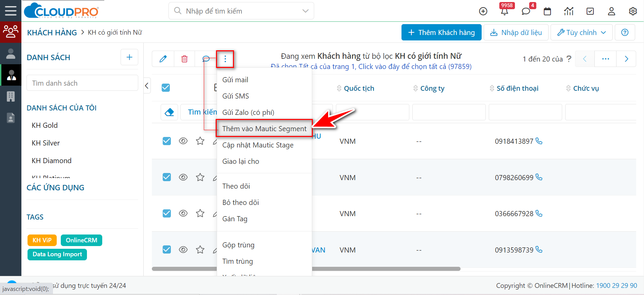Uncheck the row with phone 0798260699
The width and height of the screenshot is (644, 295).
167,177
